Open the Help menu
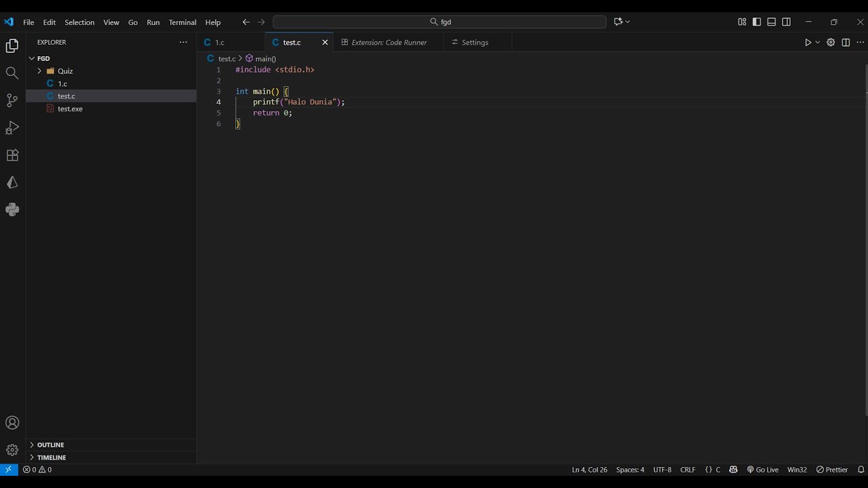Screen dimensions: 868x488 click(x=213, y=22)
